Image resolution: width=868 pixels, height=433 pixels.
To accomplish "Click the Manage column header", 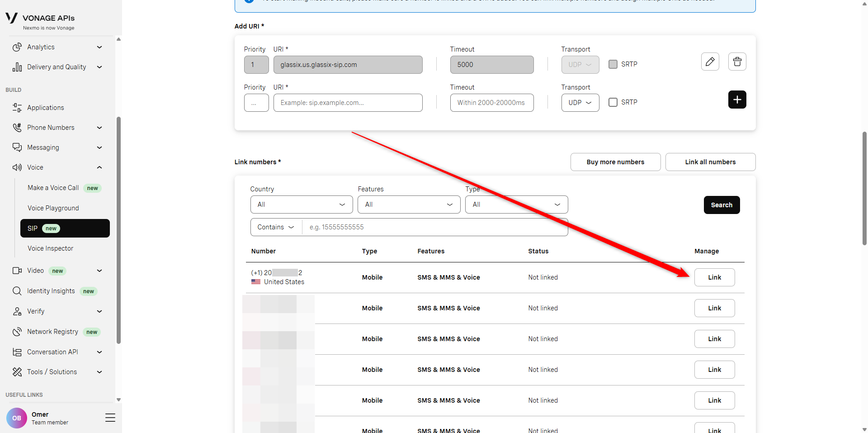I will (x=707, y=251).
